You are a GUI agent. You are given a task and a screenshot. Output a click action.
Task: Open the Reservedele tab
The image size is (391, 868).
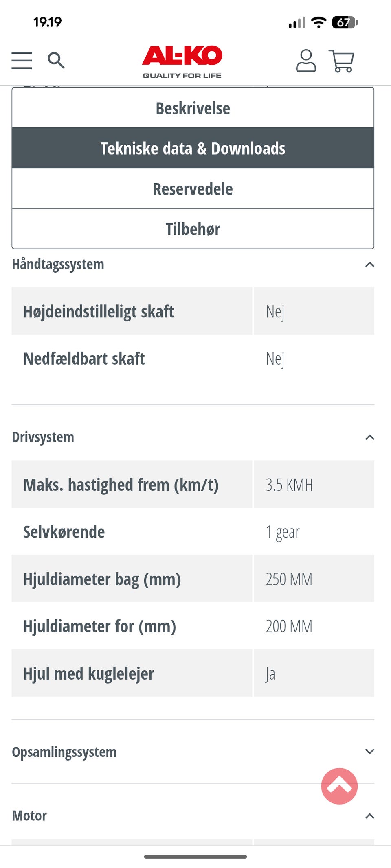pos(193,189)
